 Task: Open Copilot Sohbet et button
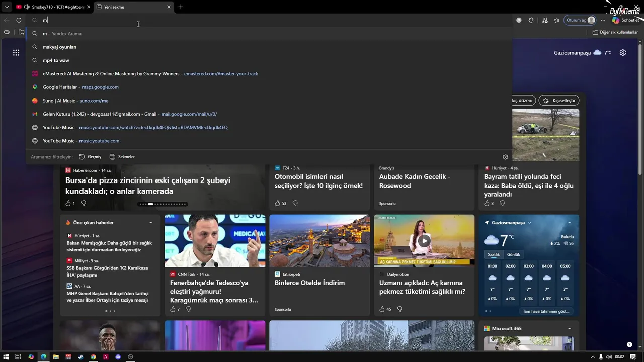tap(626, 20)
